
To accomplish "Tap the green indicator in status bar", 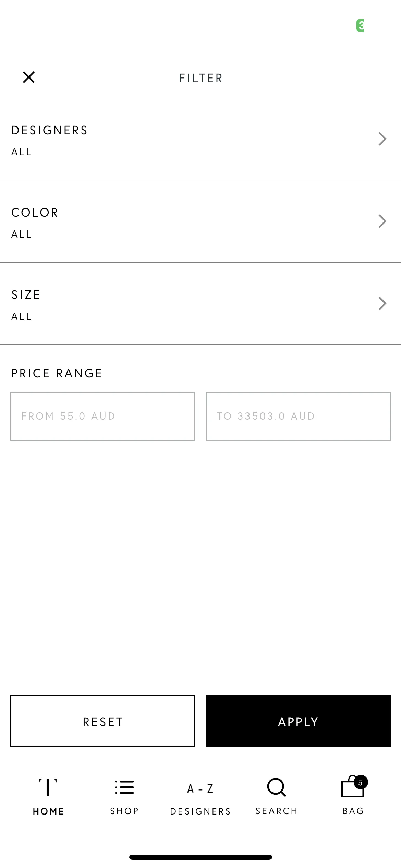I will click(360, 25).
